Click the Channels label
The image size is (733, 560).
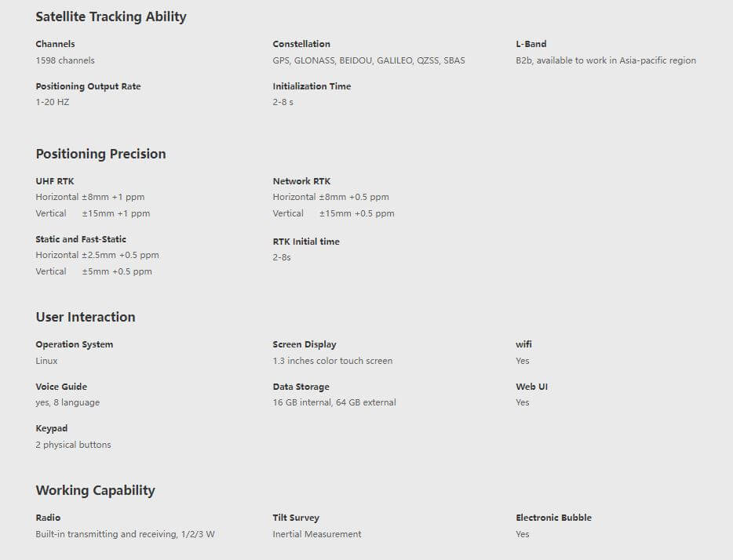point(55,44)
